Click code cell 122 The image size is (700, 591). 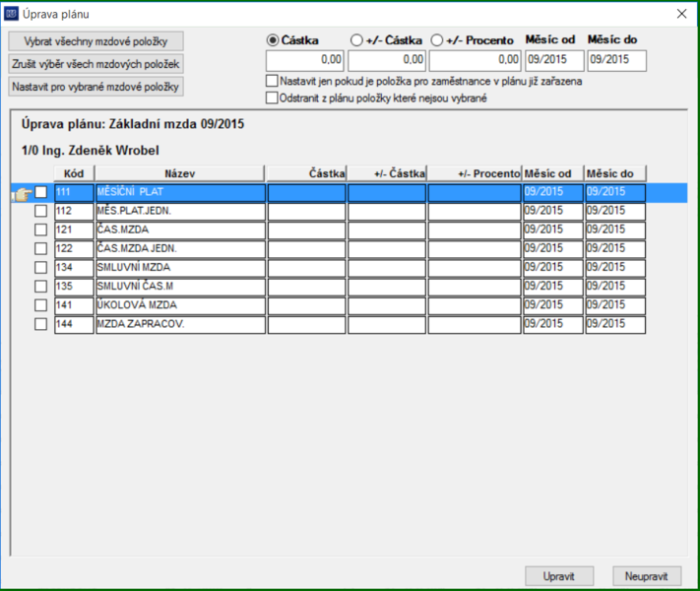(x=74, y=249)
